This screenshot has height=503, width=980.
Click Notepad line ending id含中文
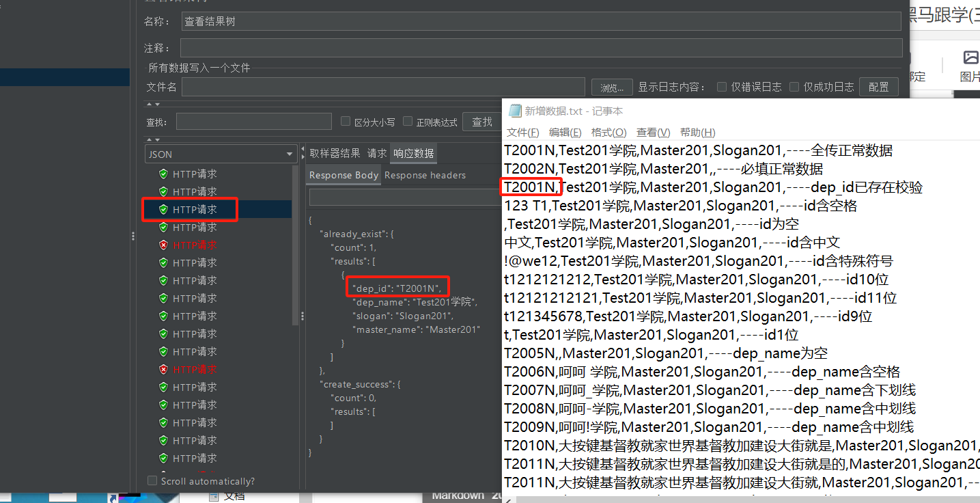(672, 243)
